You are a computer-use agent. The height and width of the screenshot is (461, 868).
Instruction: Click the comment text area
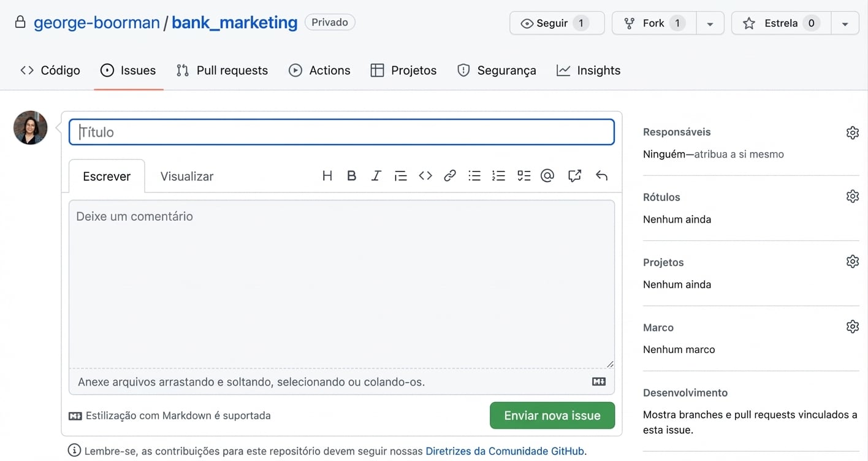[x=341, y=284]
